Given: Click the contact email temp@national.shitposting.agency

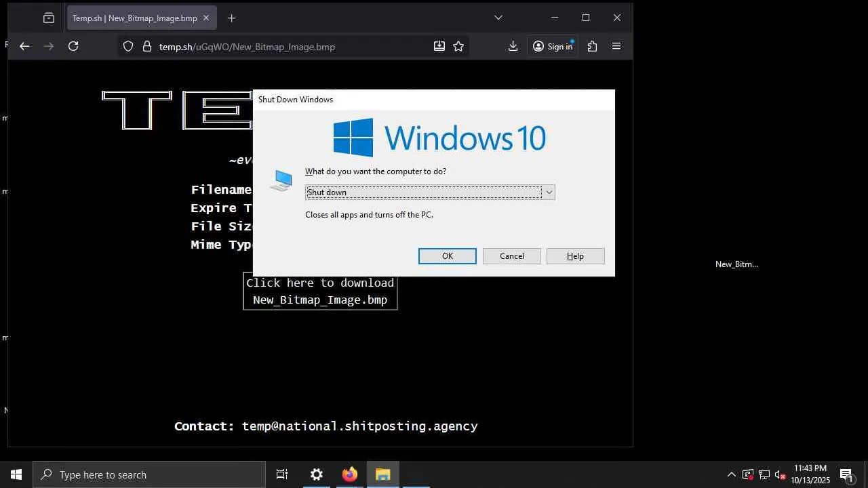Looking at the screenshot, I should 360,426.
